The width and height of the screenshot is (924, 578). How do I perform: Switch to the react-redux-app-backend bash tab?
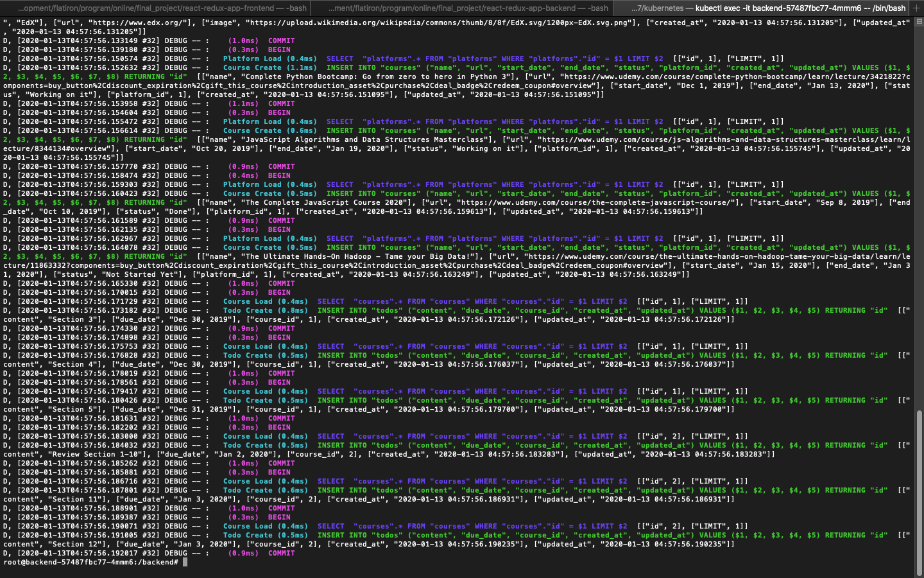pos(462,8)
